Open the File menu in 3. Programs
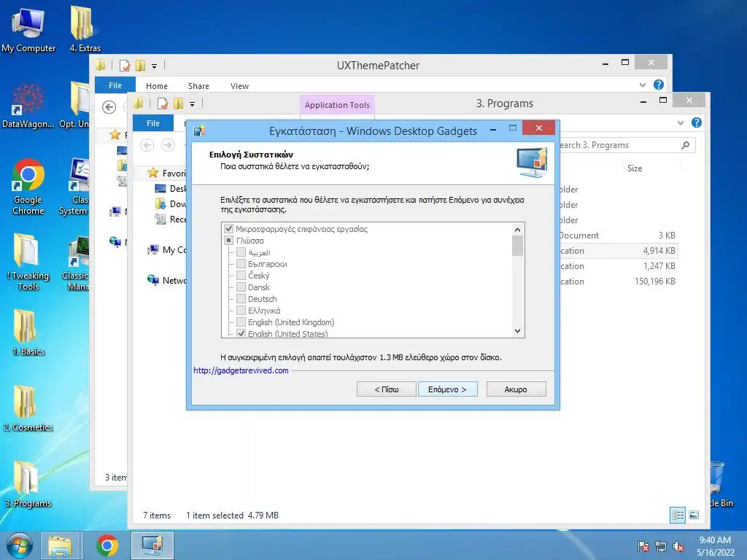The height and width of the screenshot is (560, 747). click(153, 123)
